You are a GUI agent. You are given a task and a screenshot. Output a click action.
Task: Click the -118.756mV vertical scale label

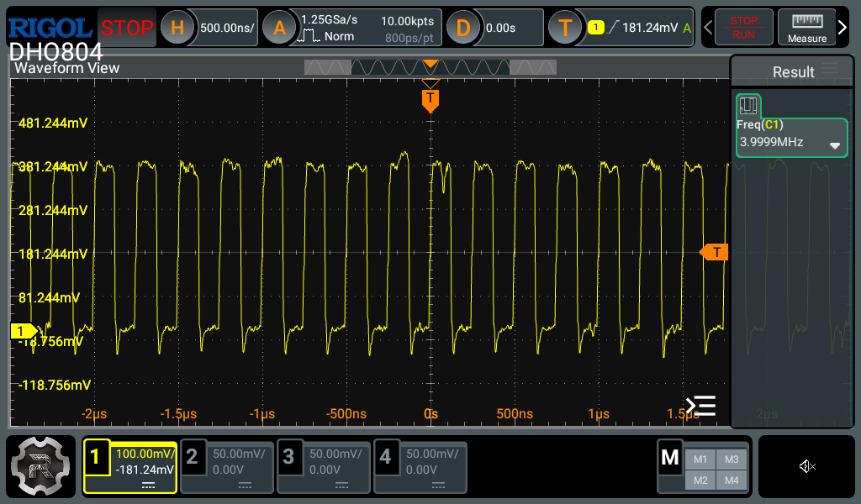coord(55,385)
